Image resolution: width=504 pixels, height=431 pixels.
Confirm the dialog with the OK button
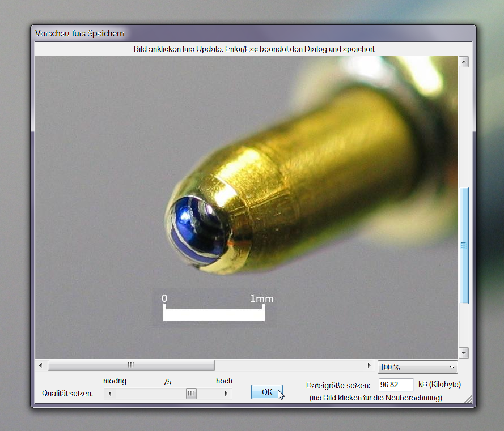pos(267,392)
